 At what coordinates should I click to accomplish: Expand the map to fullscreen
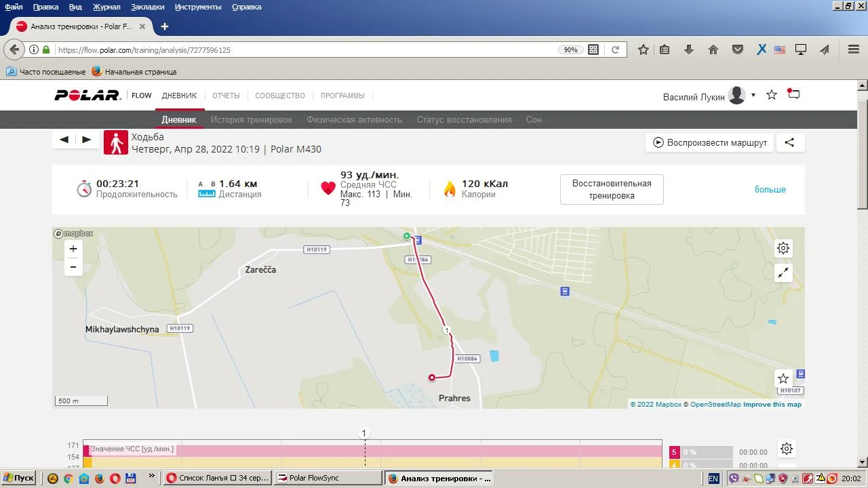783,272
